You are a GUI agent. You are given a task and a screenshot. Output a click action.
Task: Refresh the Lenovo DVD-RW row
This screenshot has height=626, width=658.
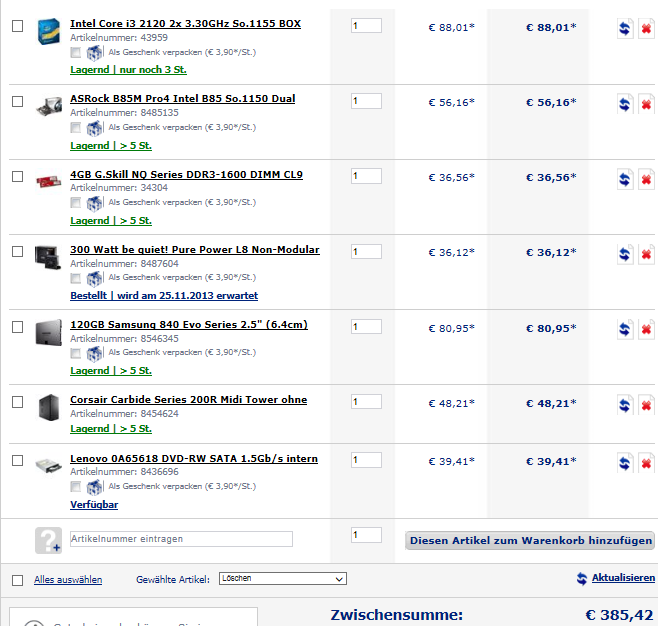click(624, 463)
